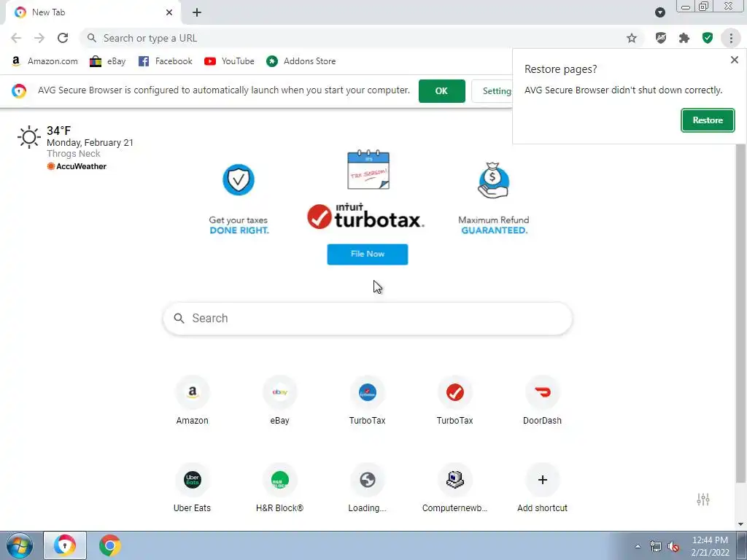Open the H&R Block shortcut tile
The width and height of the screenshot is (747, 560).
(279, 488)
